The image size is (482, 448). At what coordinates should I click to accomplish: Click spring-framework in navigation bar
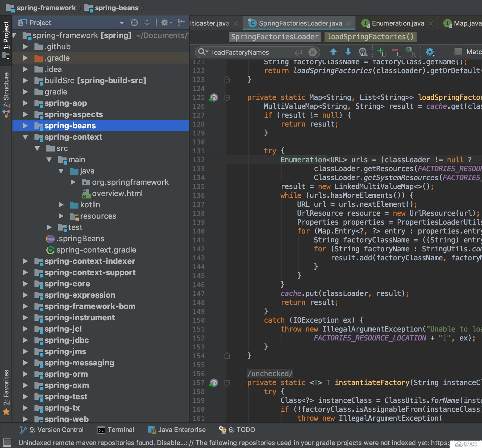41,8
